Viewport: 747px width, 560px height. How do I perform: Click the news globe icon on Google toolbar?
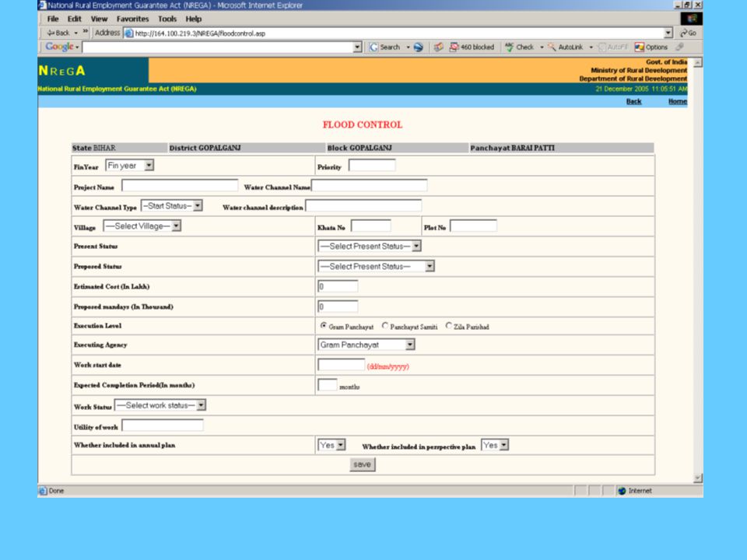pyautogui.click(x=419, y=47)
